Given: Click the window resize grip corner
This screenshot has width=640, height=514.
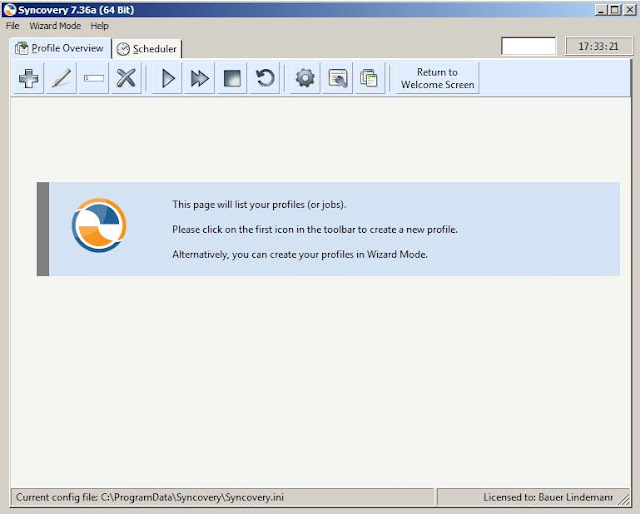Looking at the screenshot, I should (624, 498).
